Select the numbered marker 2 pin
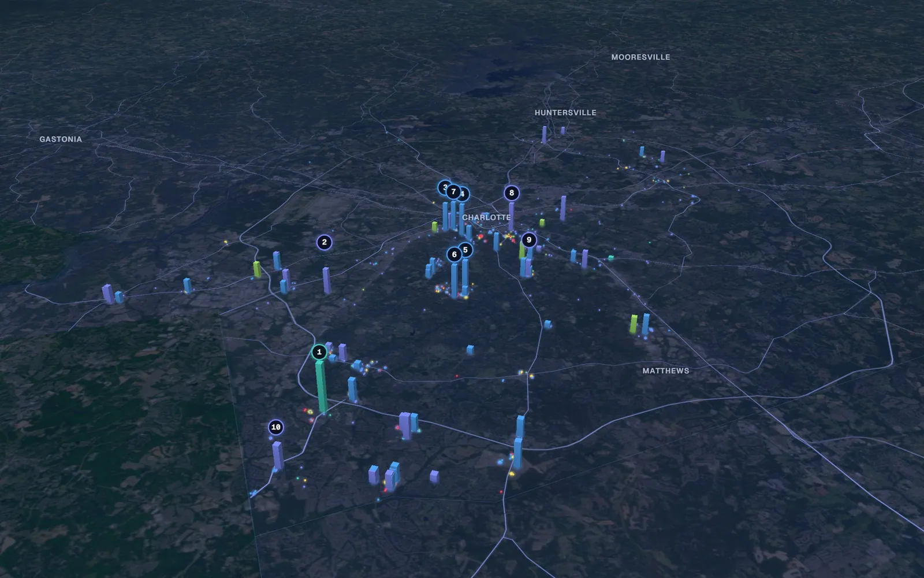The height and width of the screenshot is (578, 924). click(325, 242)
